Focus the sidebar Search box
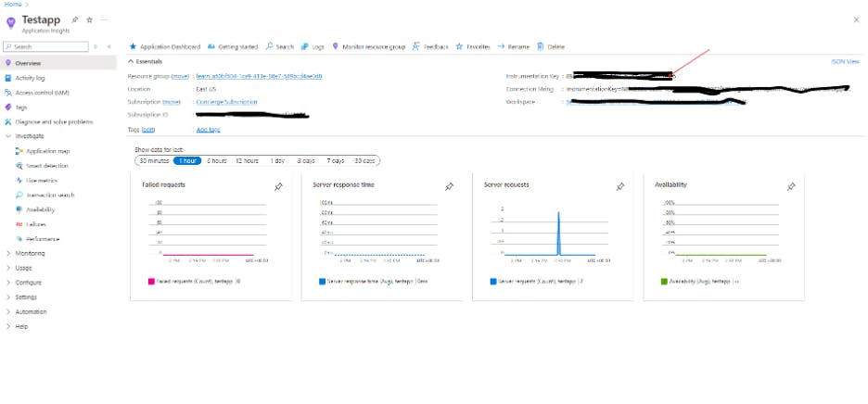868x404 pixels. click(46, 47)
